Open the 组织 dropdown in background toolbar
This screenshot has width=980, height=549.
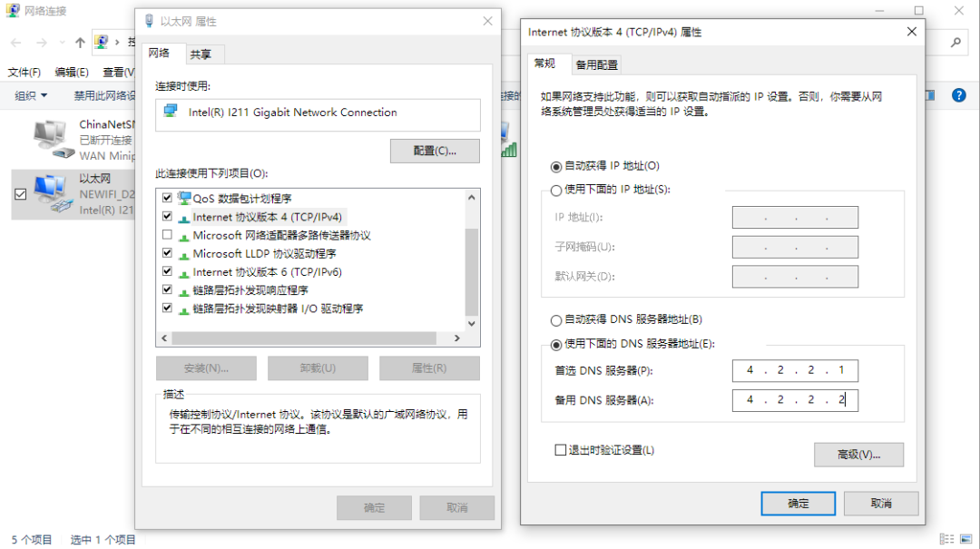tap(31, 95)
